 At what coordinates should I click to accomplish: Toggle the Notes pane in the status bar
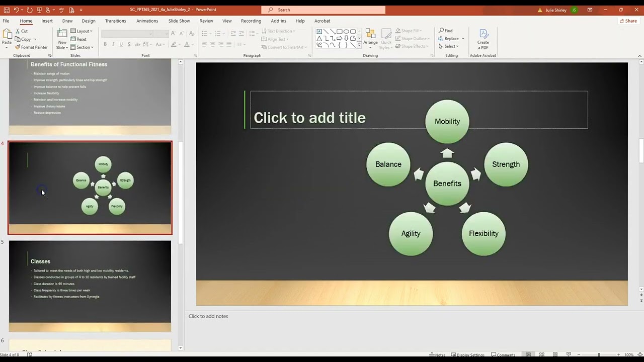pyautogui.click(x=437, y=355)
